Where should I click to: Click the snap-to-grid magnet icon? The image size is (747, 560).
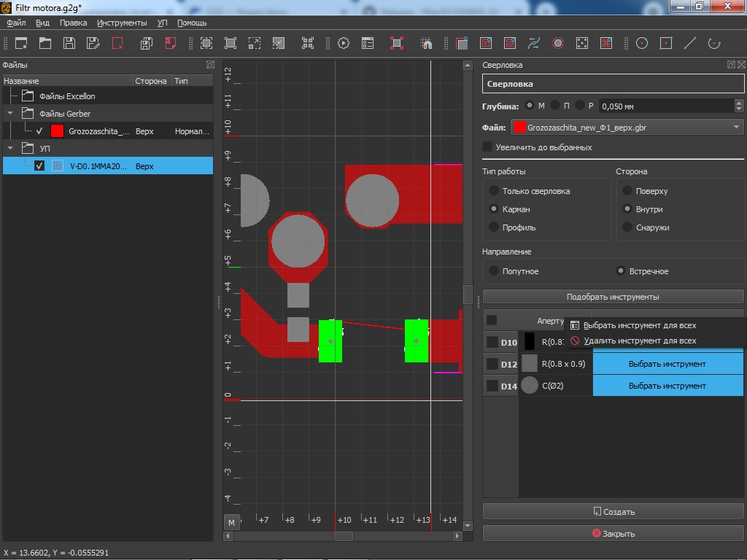427,43
